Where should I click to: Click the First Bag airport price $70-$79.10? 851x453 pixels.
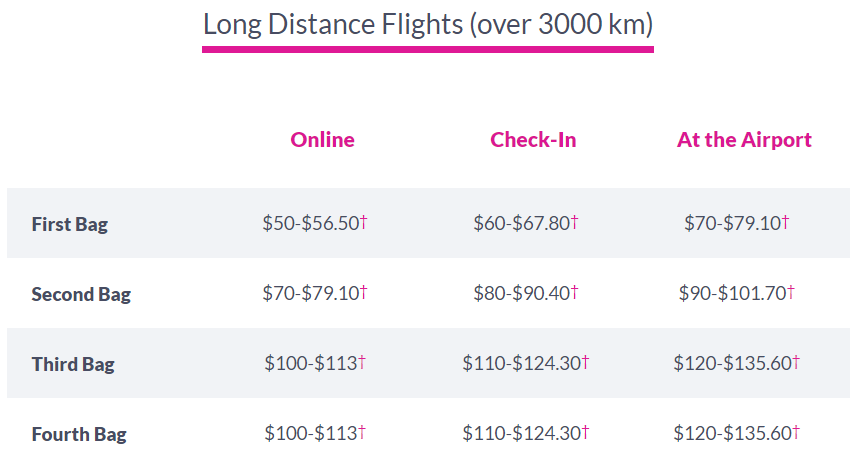coord(732,223)
